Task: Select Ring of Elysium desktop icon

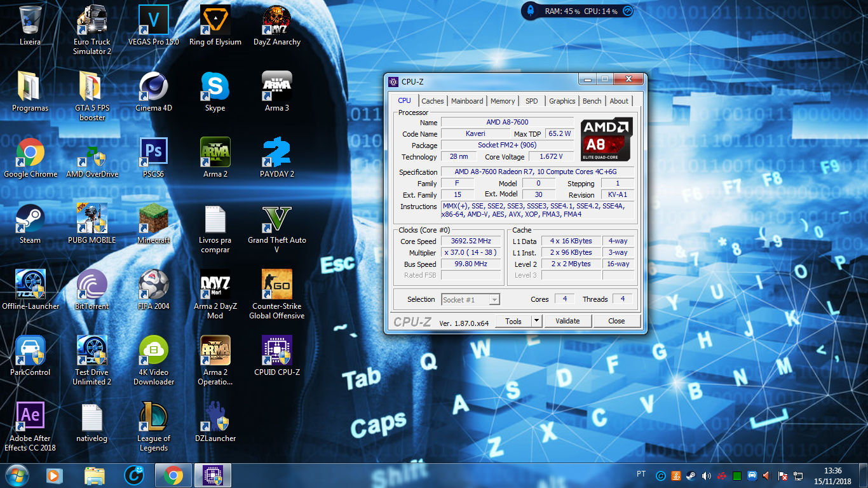Action: point(215,25)
